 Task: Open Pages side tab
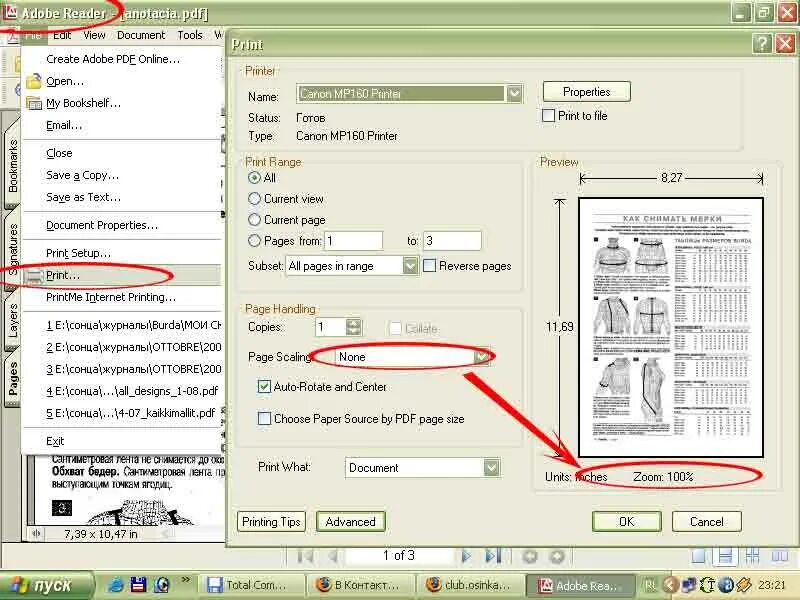(12, 379)
